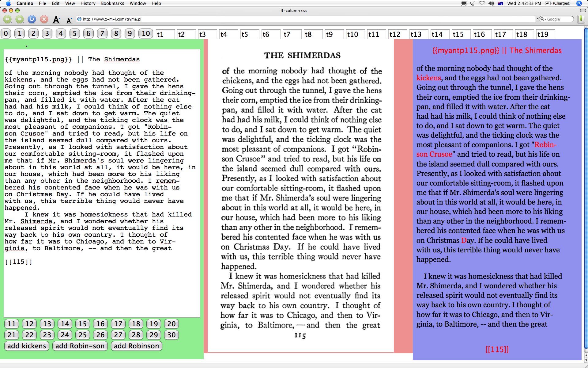Click the button labeled 30
This screenshot has width=588, height=368.
(x=171, y=335)
